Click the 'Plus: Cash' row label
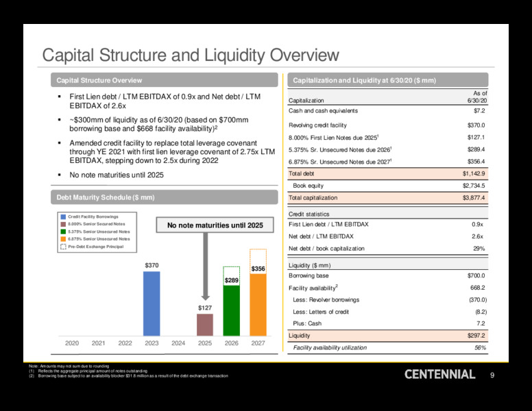Screen dimensions: 532x411 point(307,323)
